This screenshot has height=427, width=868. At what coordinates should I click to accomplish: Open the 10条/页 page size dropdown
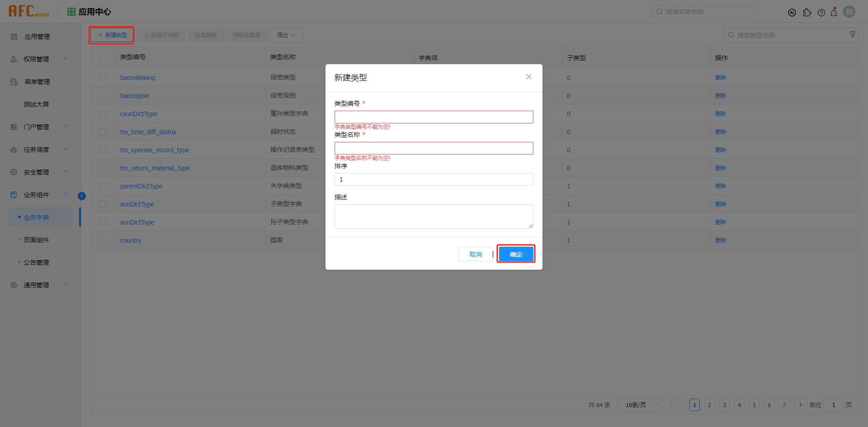639,405
